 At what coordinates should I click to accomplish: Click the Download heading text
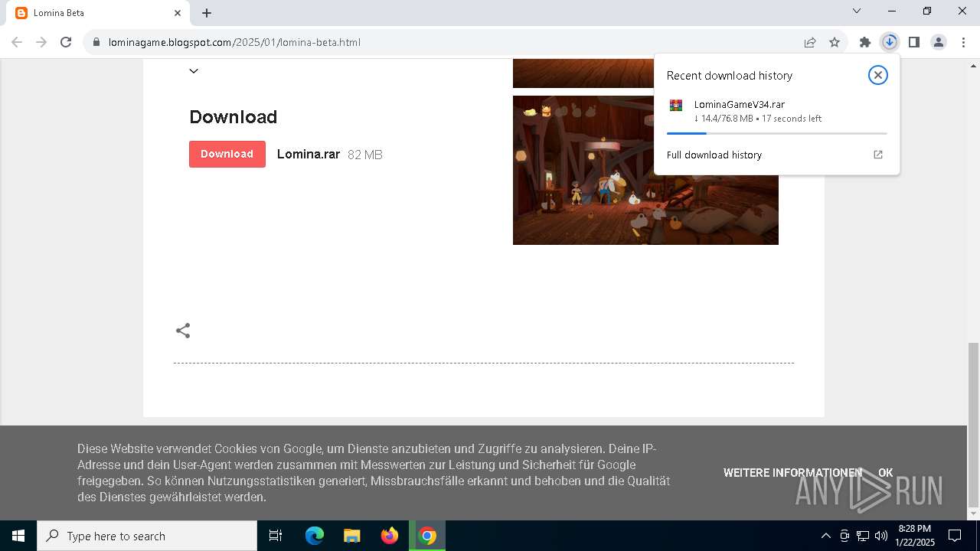(x=234, y=117)
